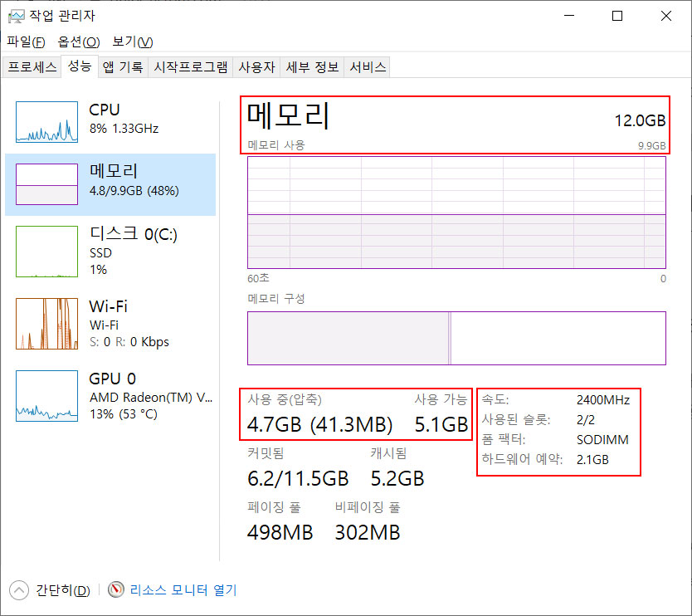The height and width of the screenshot is (616, 692).
Task: Select the 디스크 0(C:) graph thumbnail
Action: [x=46, y=252]
